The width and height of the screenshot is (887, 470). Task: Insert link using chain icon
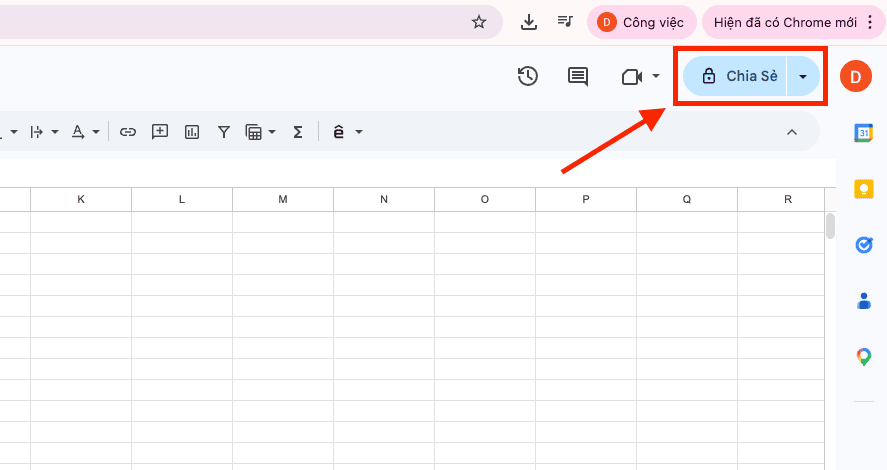128,132
